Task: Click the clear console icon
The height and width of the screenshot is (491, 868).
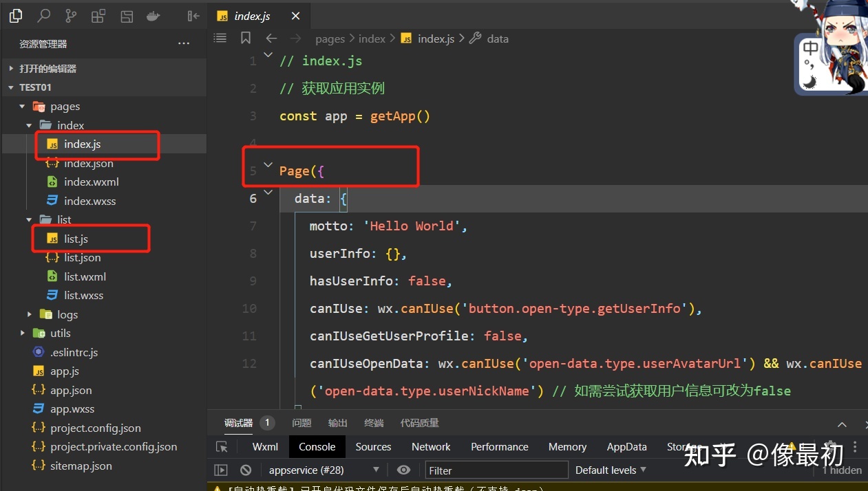Action: (246, 470)
